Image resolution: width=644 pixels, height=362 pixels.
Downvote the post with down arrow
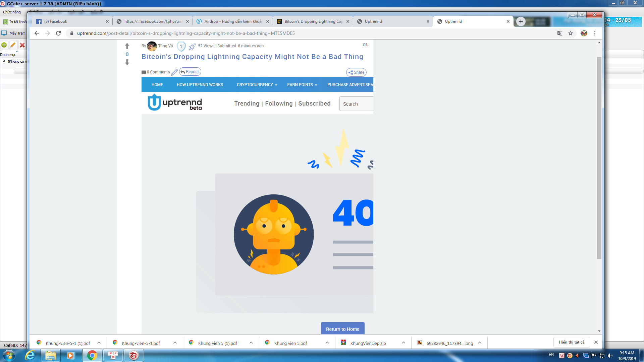pos(127,62)
